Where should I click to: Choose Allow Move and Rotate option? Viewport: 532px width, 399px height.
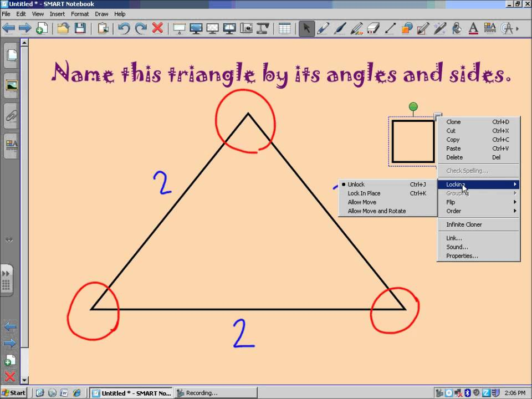[387, 211]
